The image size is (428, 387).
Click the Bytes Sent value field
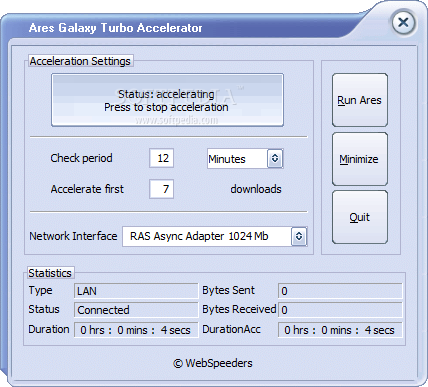click(340, 291)
